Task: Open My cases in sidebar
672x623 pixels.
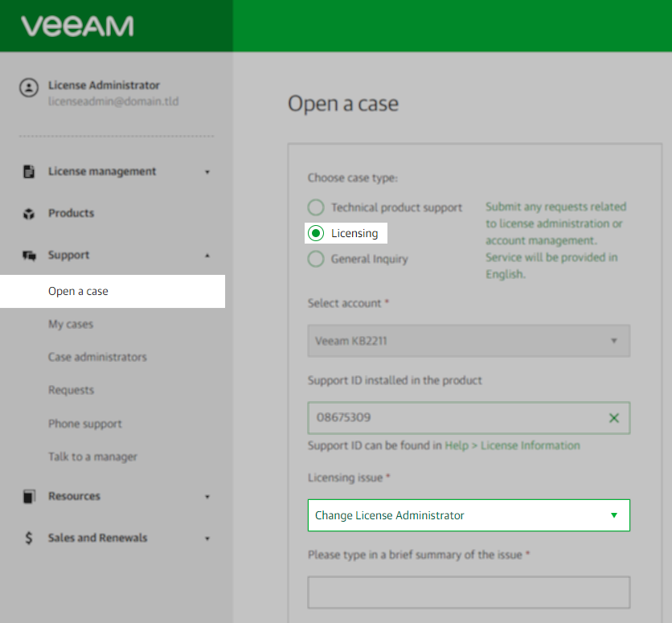Action: (x=71, y=324)
